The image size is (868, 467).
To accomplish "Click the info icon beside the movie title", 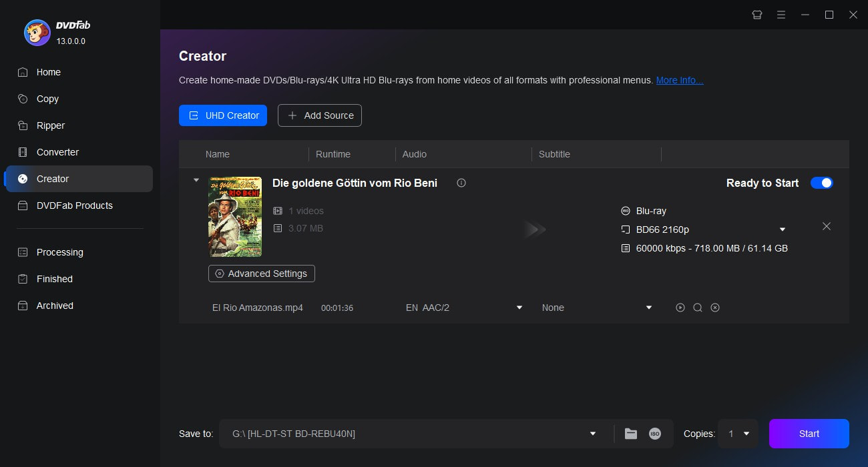I will click(x=461, y=182).
